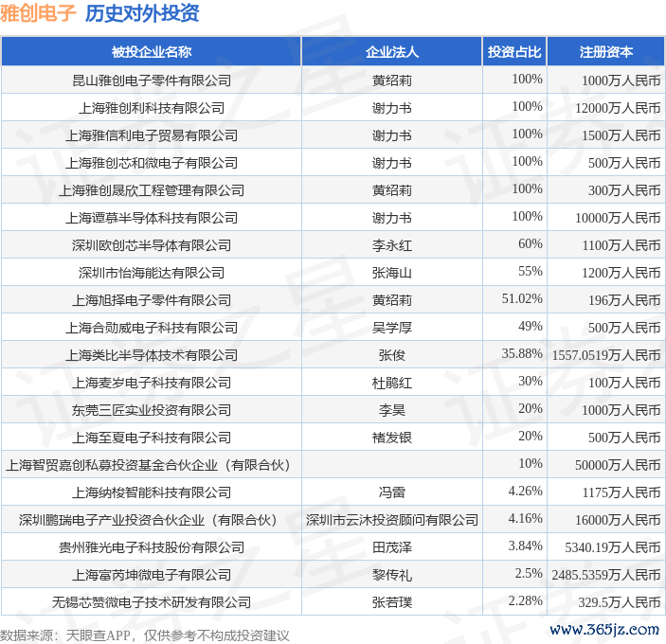Click 上海雅创芯和微电子有限公司 cell
This screenshot has width=666, height=644.
[152, 163]
